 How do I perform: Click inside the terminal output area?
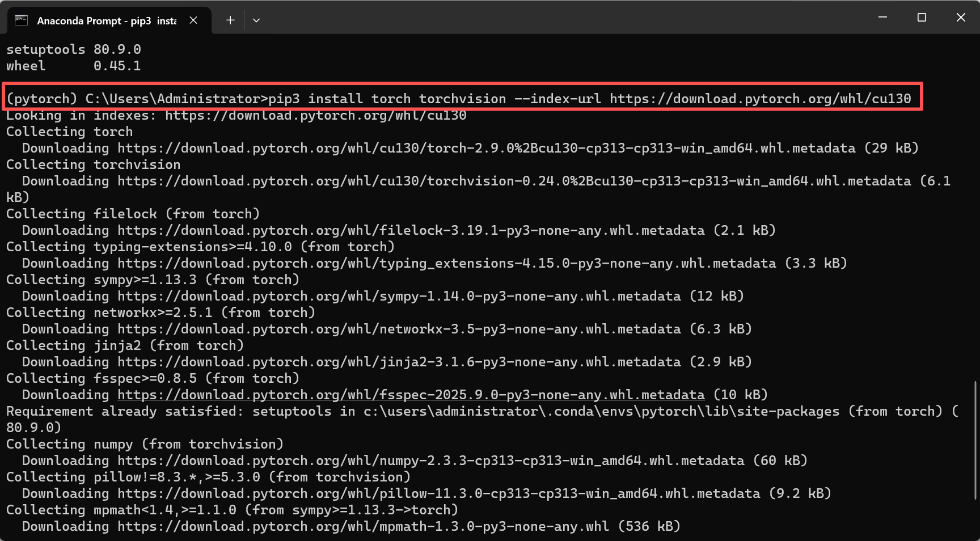[x=488, y=284]
